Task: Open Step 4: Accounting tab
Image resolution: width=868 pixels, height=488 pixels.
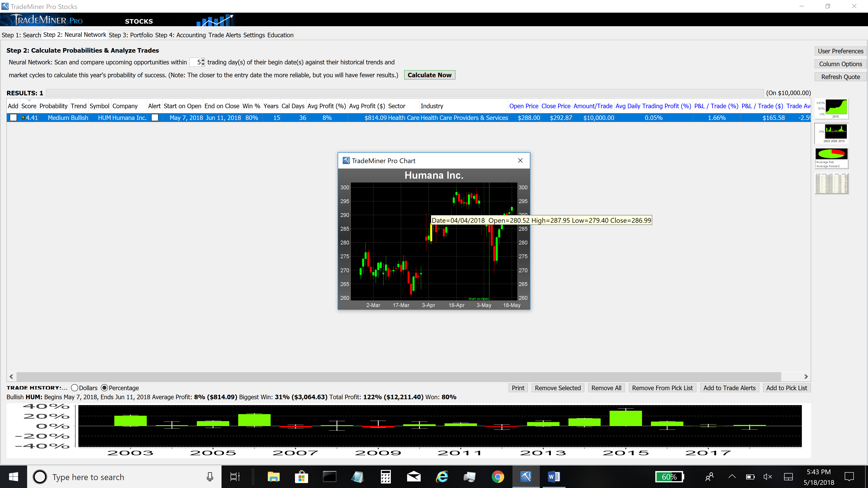Action: 180,35
